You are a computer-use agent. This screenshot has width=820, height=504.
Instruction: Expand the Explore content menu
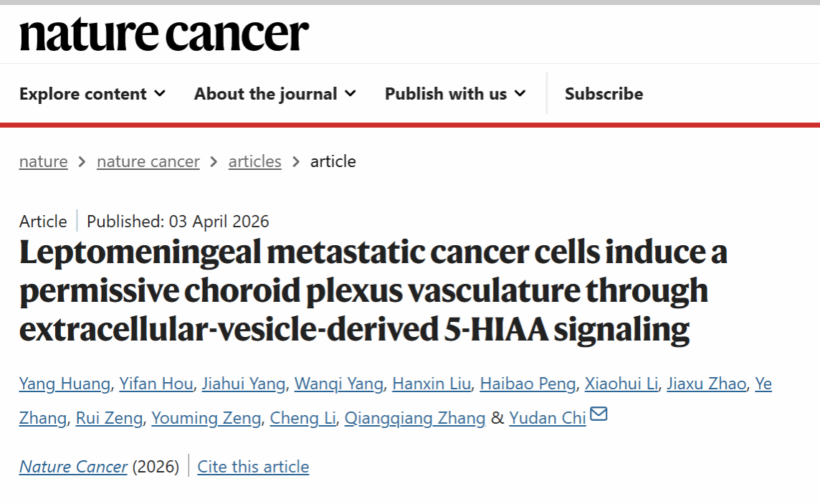[x=92, y=94]
